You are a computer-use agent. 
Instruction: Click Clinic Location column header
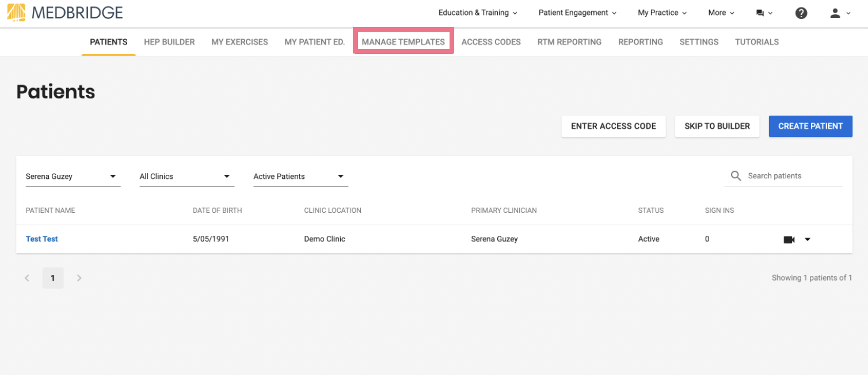coord(333,211)
